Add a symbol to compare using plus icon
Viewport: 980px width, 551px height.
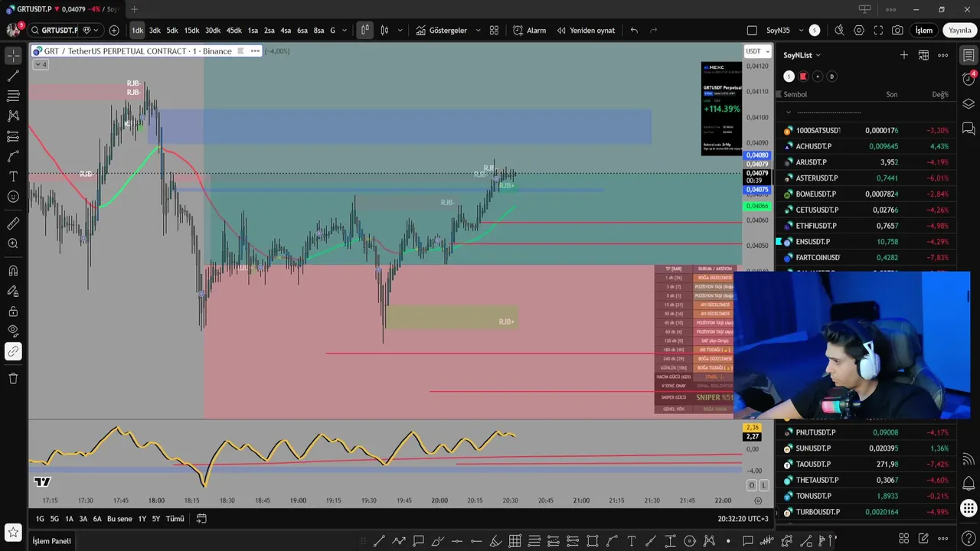click(114, 31)
